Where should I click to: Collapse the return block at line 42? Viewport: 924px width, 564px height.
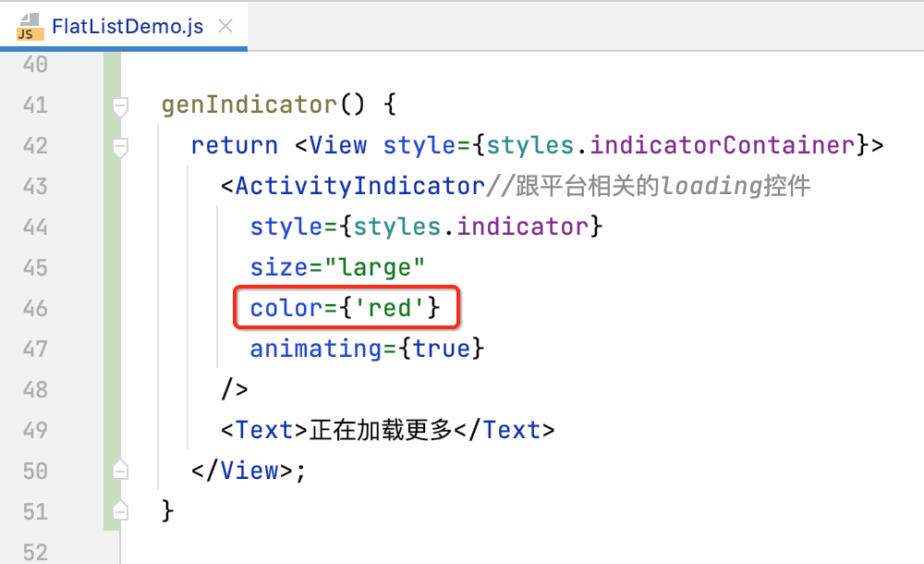[x=119, y=146]
